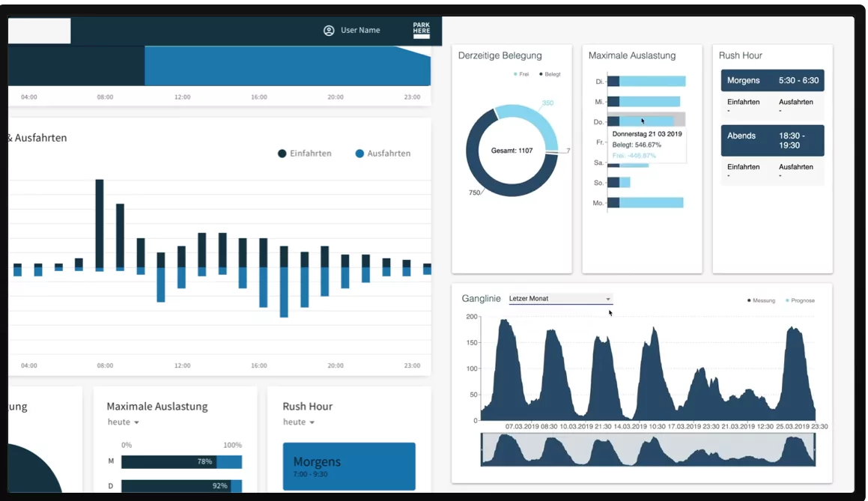Viewport: 868px width, 501px height.
Task: Open the Letzter Monat dropdown
Action: [560, 299]
